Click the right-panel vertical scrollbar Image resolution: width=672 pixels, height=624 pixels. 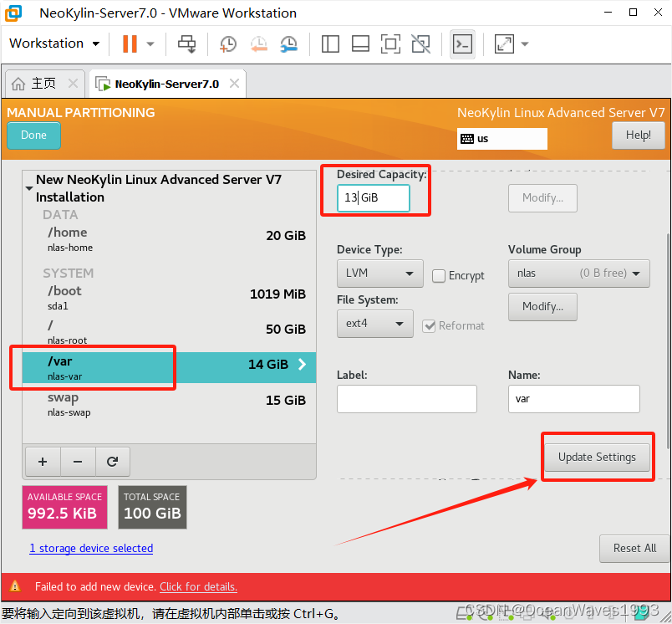click(x=668, y=341)
